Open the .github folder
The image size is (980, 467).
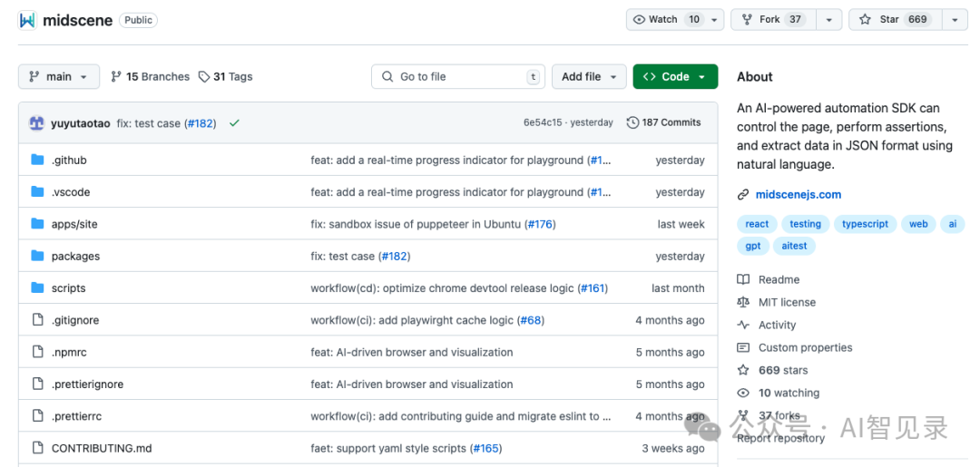69,161
